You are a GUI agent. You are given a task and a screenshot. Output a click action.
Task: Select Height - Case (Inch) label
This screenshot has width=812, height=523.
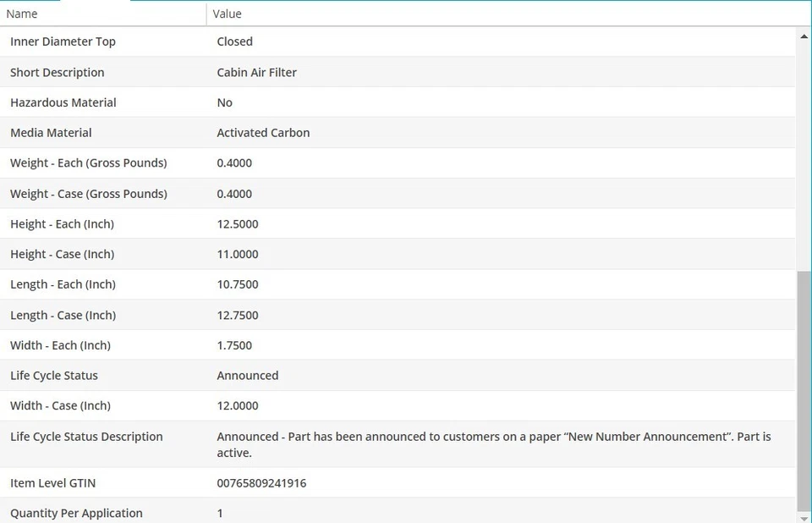point(62,254)
